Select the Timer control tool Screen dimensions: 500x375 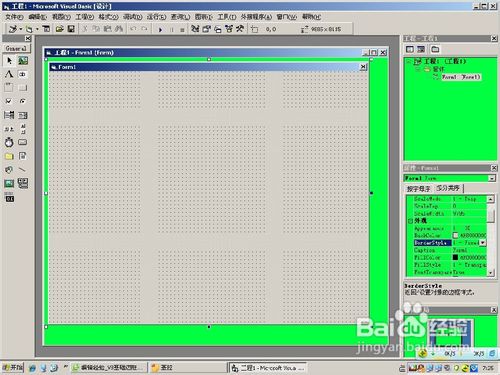point(9,142)
